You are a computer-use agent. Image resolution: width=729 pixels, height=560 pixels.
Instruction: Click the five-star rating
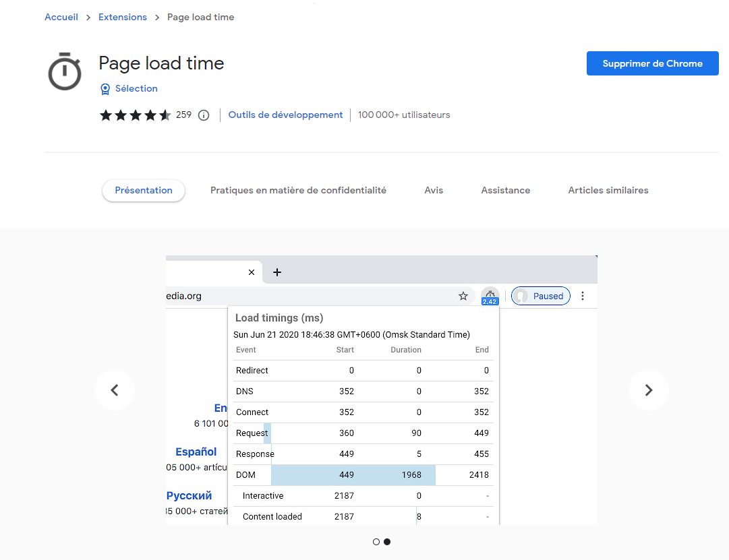(x=136, y=115)
